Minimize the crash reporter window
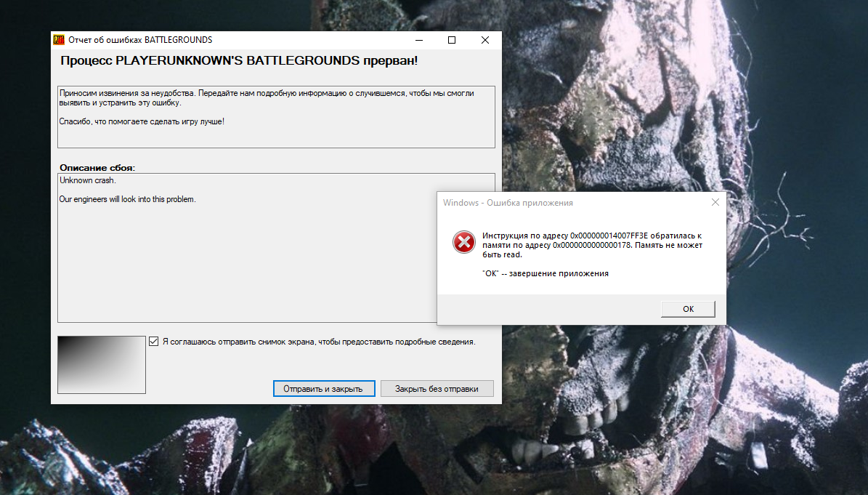Screen dimensions: 868x495 [419, 40]
